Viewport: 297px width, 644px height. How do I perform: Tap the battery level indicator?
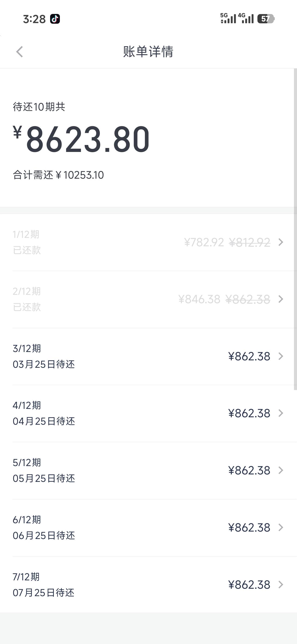tap(266, 19)
